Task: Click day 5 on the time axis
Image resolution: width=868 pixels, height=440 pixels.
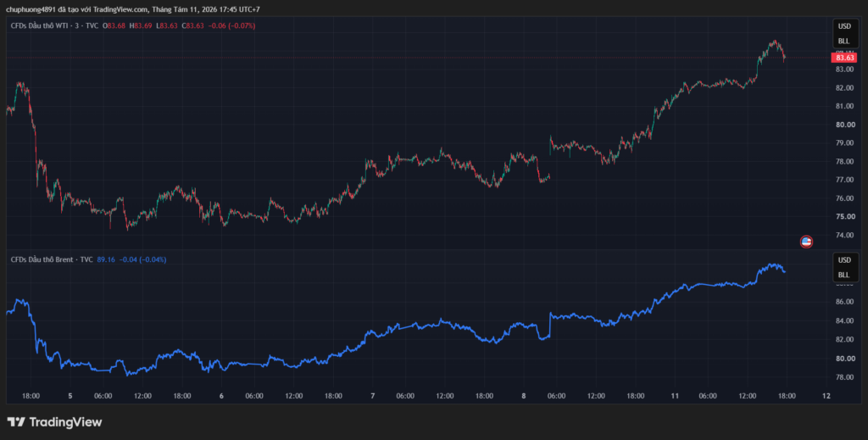Action: (70, 396)
